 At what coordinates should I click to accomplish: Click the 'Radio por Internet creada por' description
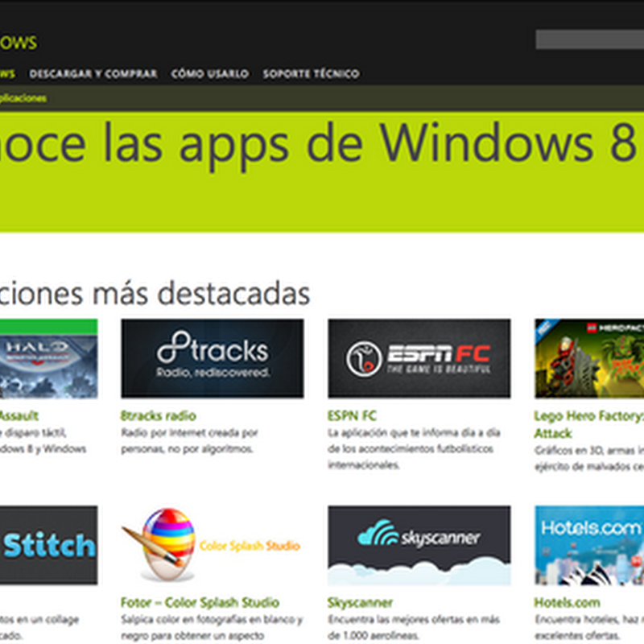[189, 440]
